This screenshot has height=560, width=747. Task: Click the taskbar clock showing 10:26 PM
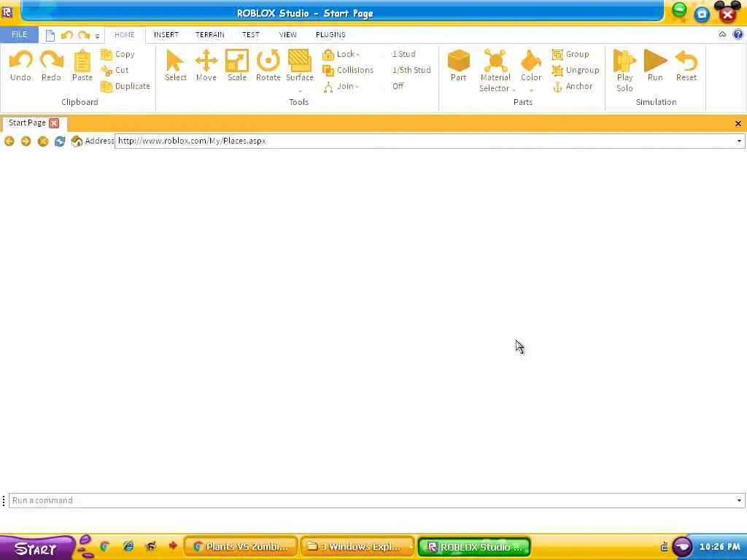(720, 547)
